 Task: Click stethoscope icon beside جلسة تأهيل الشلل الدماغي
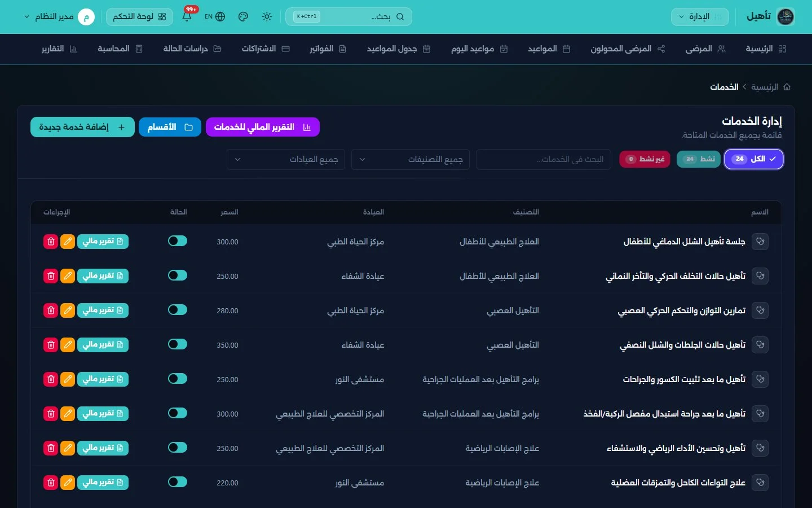click(x=760, y=242)
